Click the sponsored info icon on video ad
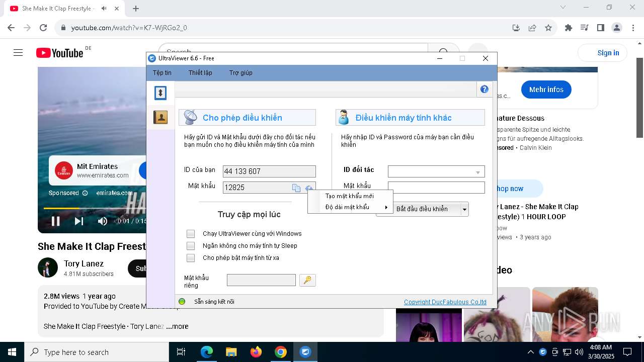This screenshot has width=644, height=362. coord(85,193)
